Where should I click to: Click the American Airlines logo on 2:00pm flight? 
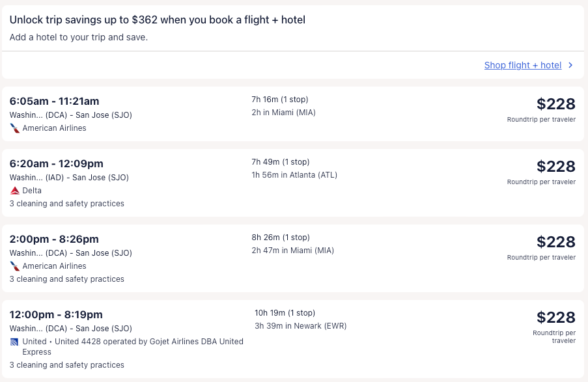click(x=15, y=266)
